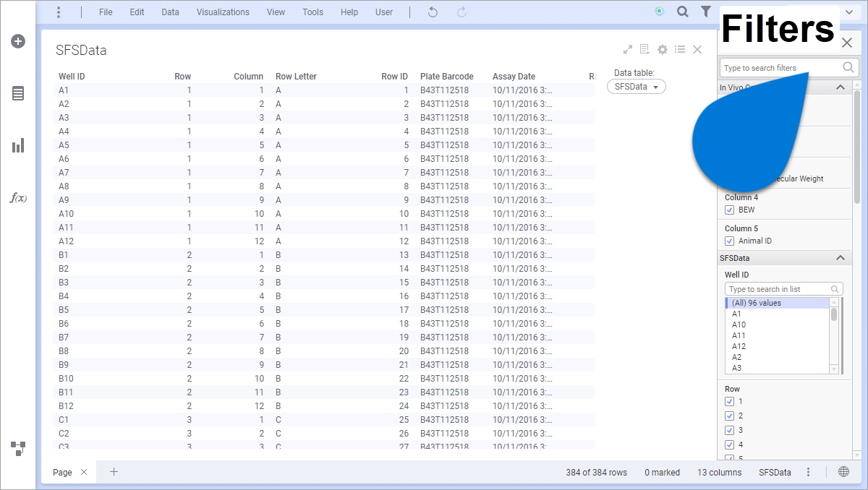Screen dimensions: 868x490
Task: Toggle the Filters funnel icon
Action: pos(705,12)
